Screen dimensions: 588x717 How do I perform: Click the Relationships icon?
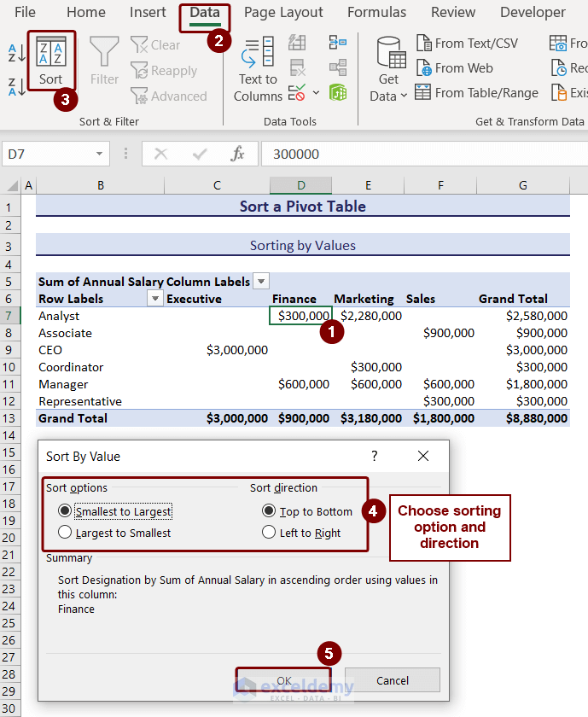tap(338, 67)
